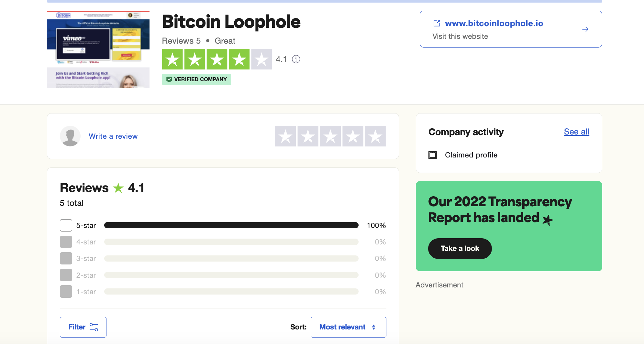Click the green star beside the Reviews heading
The width and height of the screenshot is (644, 344).
(118, 188)
